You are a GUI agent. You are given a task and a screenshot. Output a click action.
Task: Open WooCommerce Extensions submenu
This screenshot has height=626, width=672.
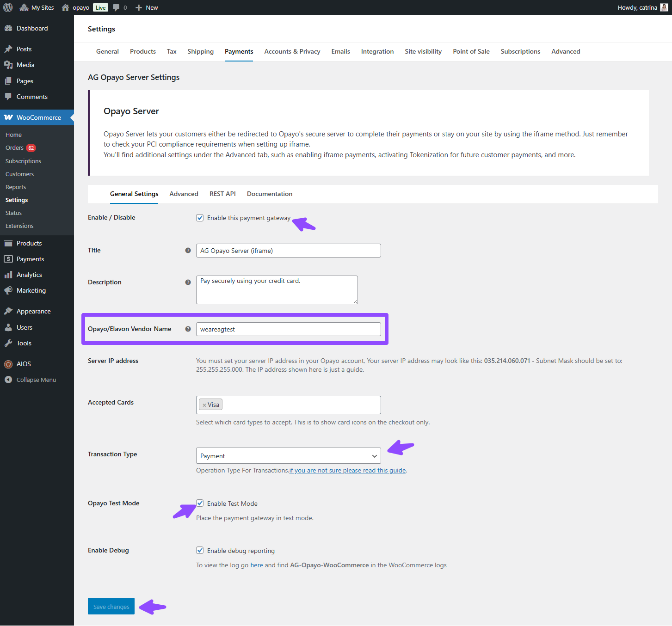[19, 226]
